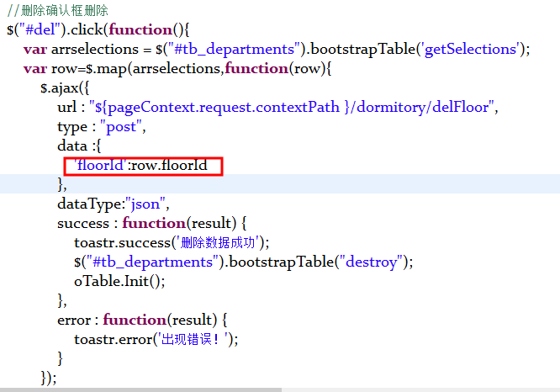The height and width of the screenshot is (392, 560).
Task: Click the bootstrapTable("destroy") line
Action: click(x=244, y=262)
